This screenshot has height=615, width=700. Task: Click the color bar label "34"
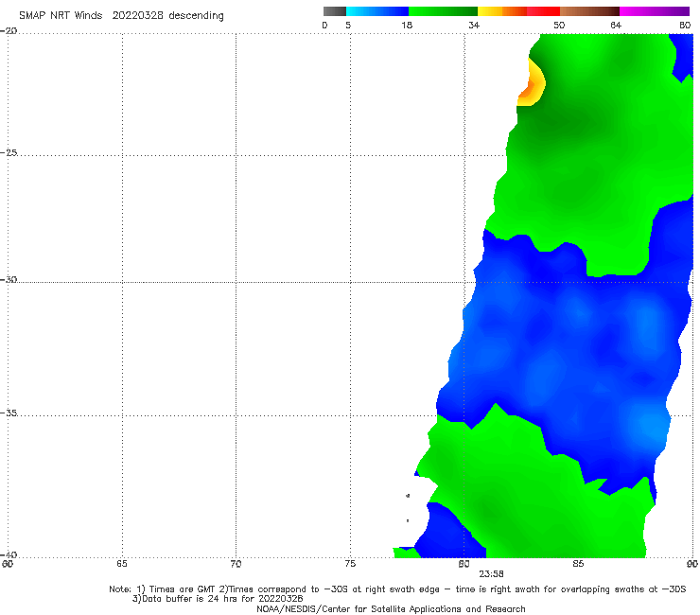[x=474, y=26]
